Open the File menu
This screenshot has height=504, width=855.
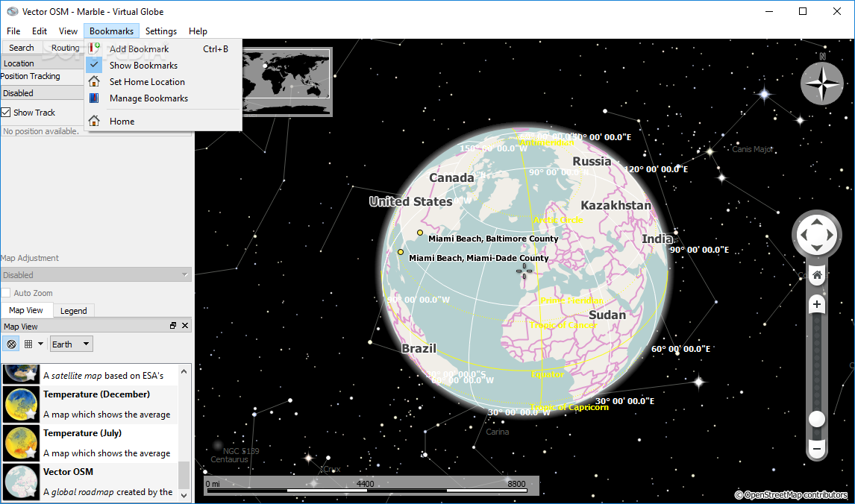13,31
